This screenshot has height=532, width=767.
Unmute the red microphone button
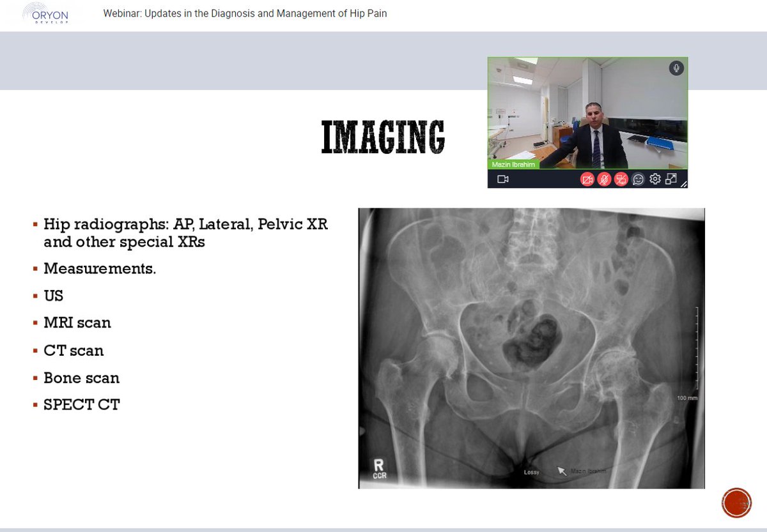pos(604,179)
